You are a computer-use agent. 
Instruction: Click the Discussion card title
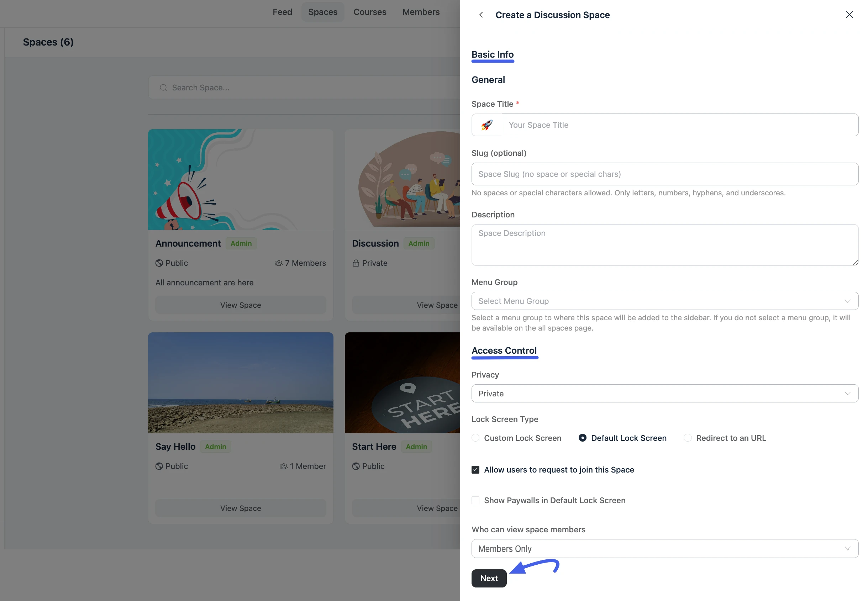pyautogui.click(x=375, y=243)
